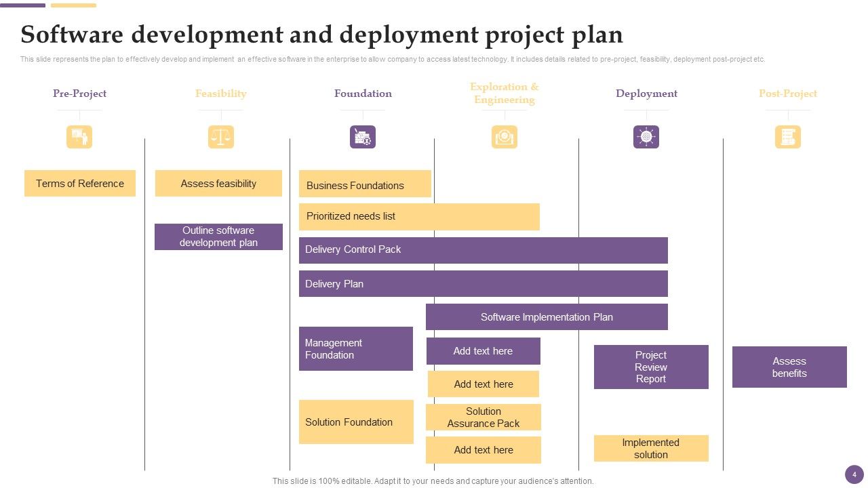
Task: Select the Assess benefits box
Action: pyautogui.click(x=789, y=367)
